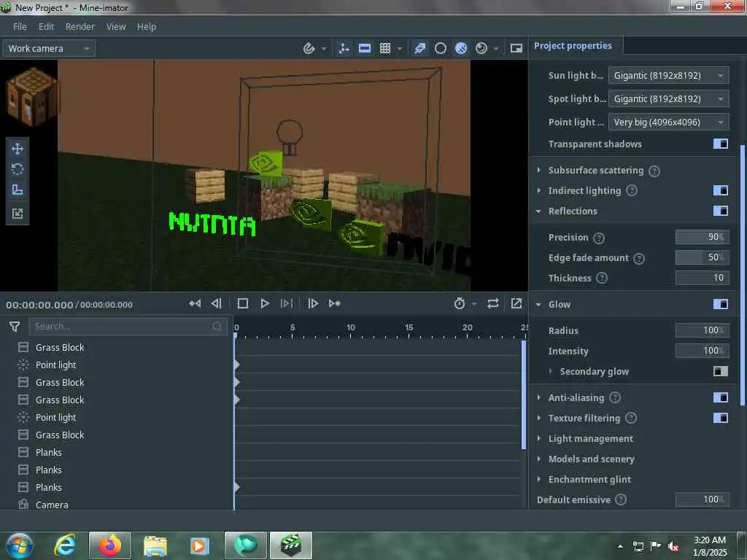The image size is (747, 560).
Task: Expand the Models and scenery section
Action: (x=539, y=459)
